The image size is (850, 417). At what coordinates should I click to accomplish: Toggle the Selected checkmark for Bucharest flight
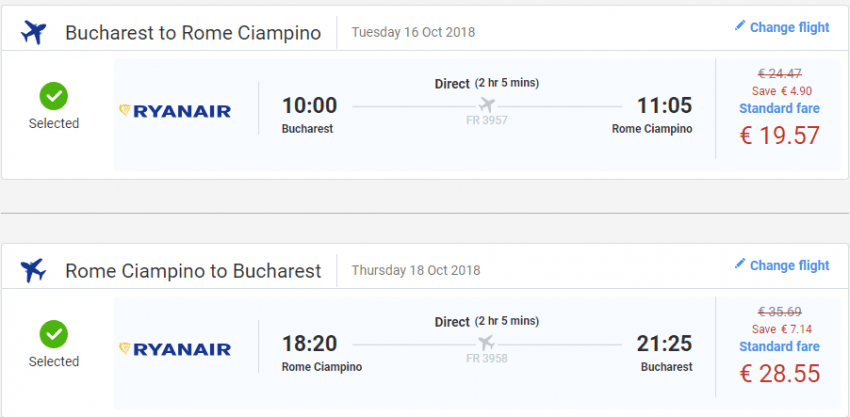click(53, 96)
